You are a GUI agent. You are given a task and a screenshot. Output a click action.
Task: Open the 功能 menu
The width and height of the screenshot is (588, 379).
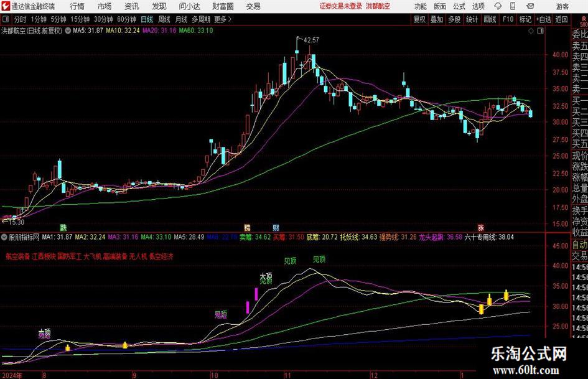click(421, 6)
